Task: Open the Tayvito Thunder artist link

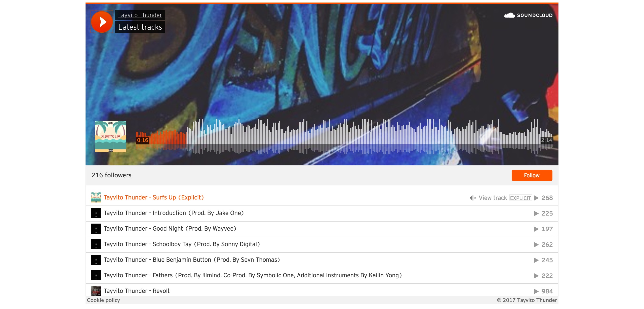Action: [x=140, y=15]
